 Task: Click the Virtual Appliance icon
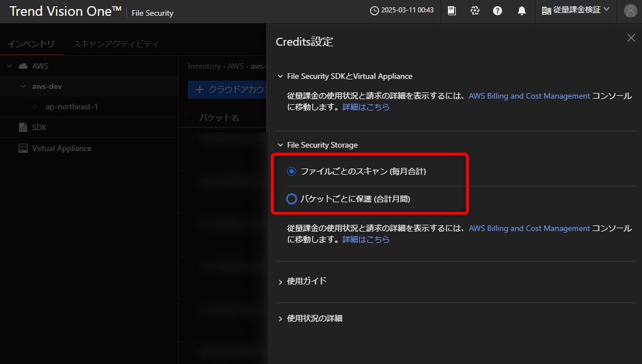[x=23, y=148]
